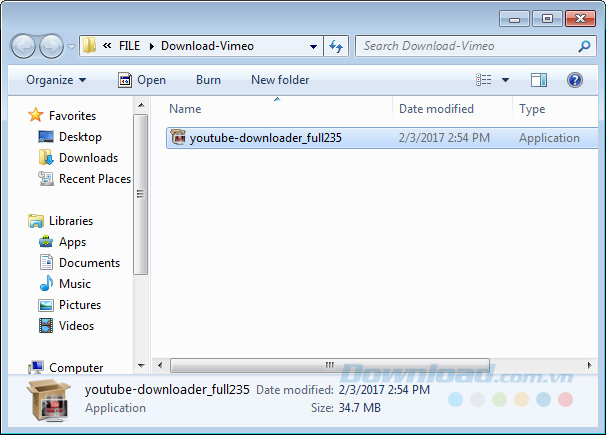Open the Music library
606x435 pixels.
click(75, 284)
